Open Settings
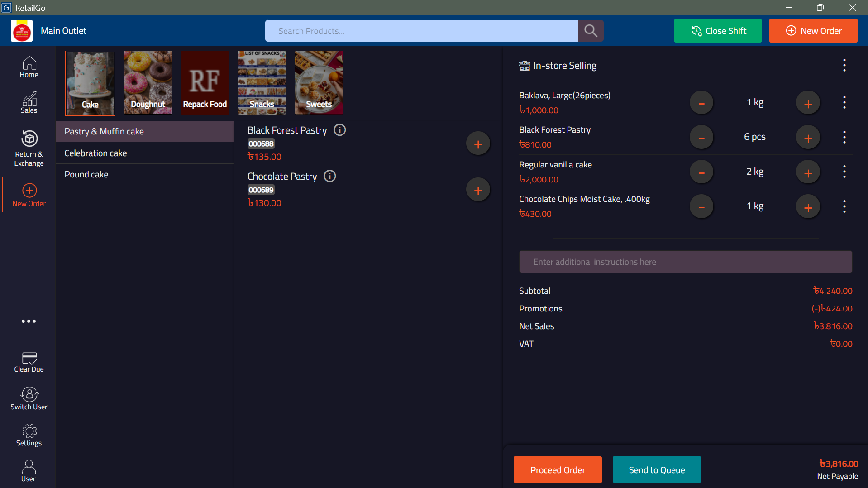 point(29,435)
